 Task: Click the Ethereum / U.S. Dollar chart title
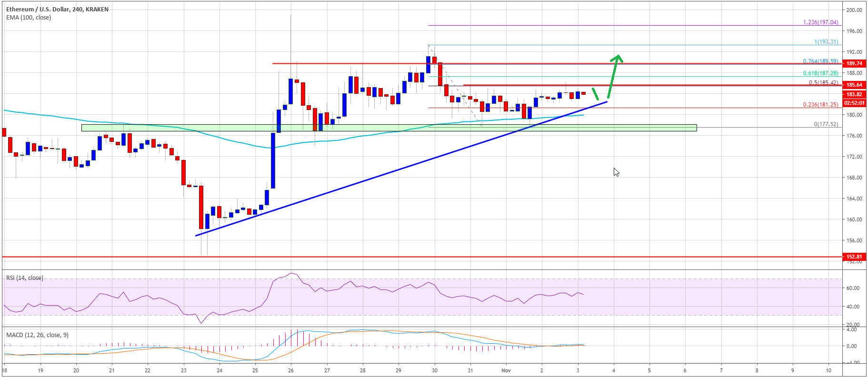click(57, 9)
